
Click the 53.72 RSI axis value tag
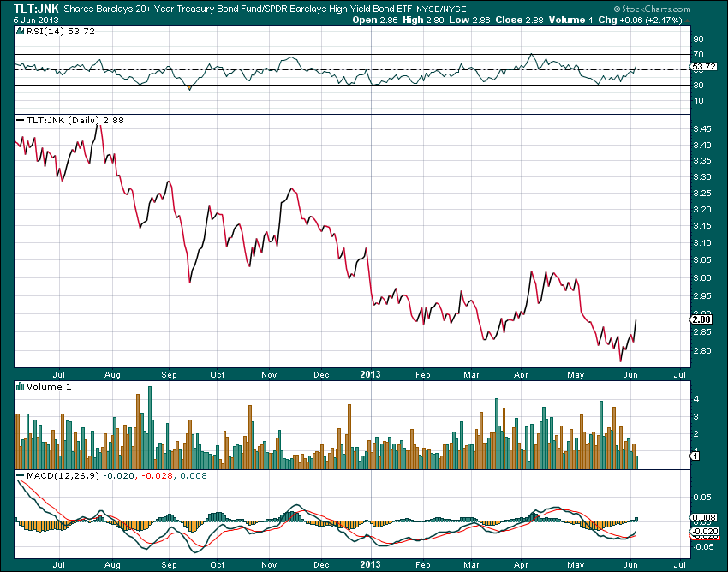click(704, 67)
